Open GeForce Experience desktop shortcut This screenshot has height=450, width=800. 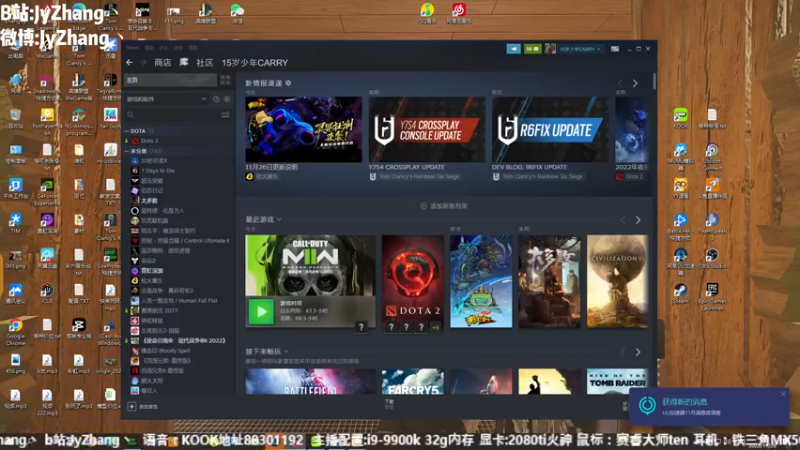(47, 191)
